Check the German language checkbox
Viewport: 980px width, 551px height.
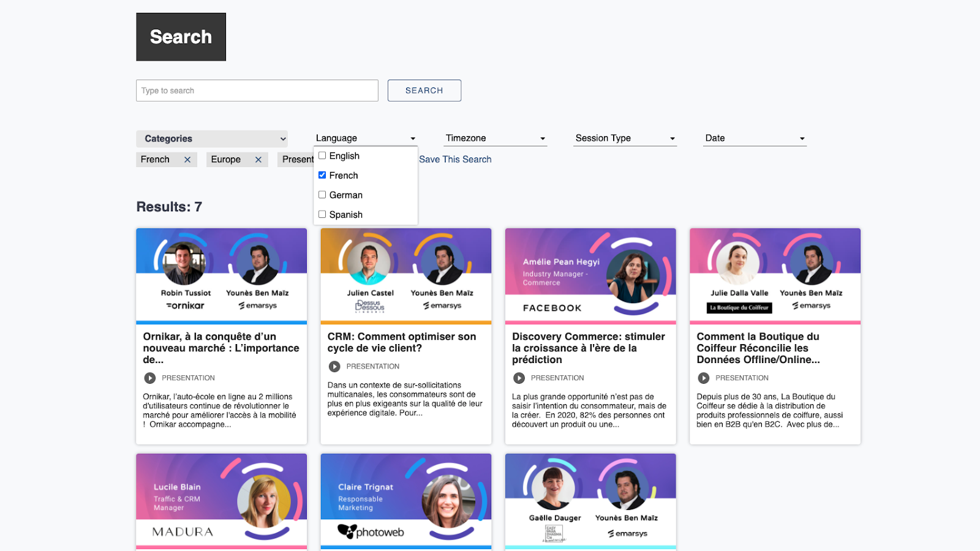(x=322, y=195)
